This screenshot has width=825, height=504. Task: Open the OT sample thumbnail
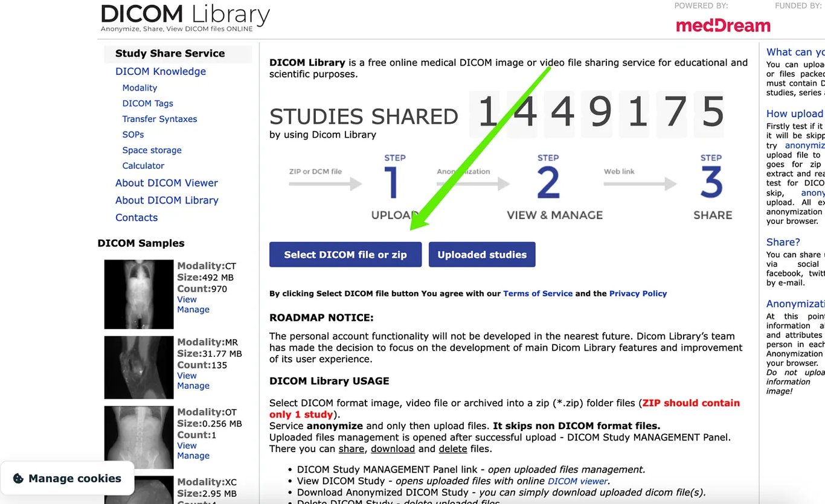pyautogui.click(x=138, y=438)
